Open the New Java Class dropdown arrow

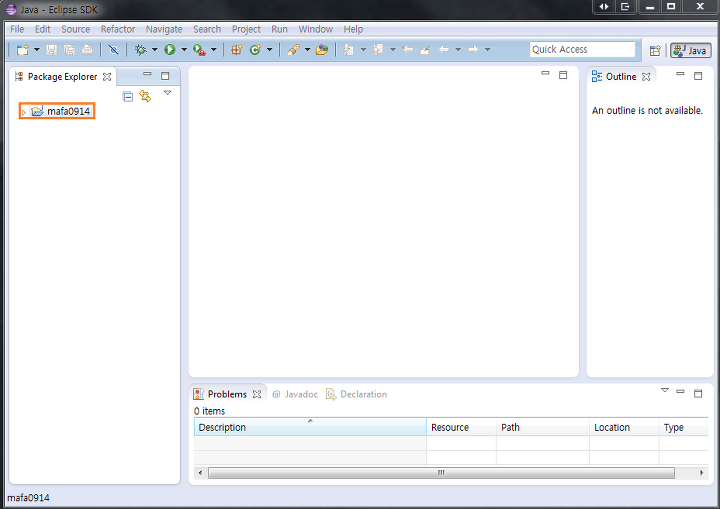click(x=270, y=50)
